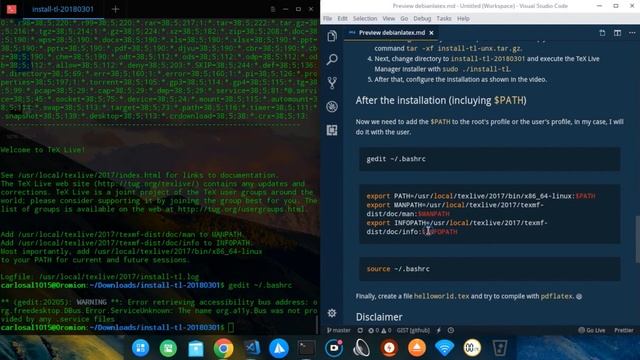This screenshot has height=360, width=640.
Task: Click the Show Source icon in editor title
Action: coord(602,33)
